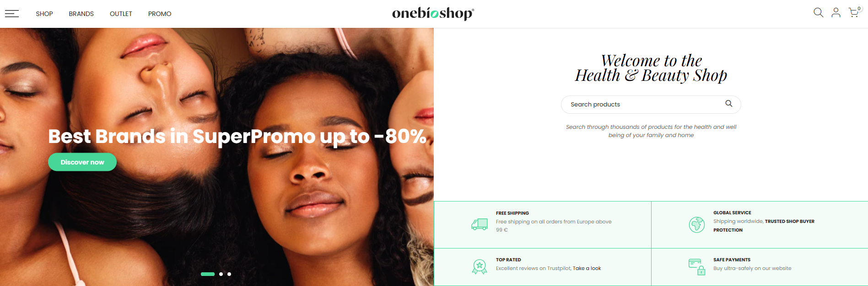Screen dimensions: 868x286
Task: Click the top rated award ribbon icon
Action: [x=480, y=266]
